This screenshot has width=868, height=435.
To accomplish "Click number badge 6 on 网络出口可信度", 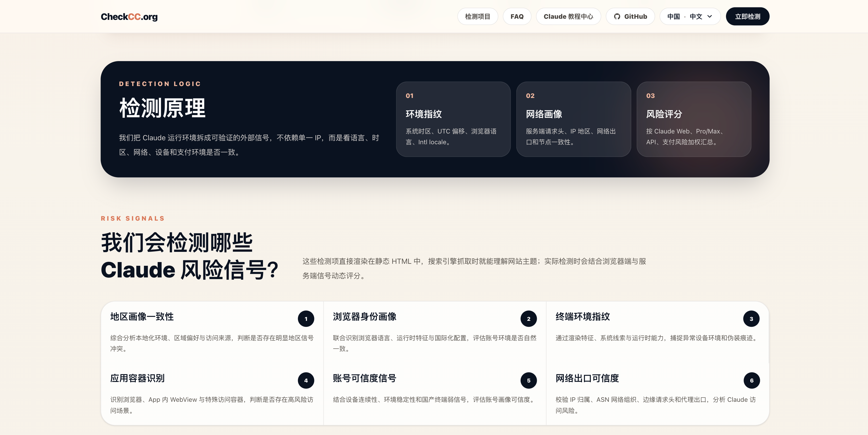I will [x=752, y=380].
